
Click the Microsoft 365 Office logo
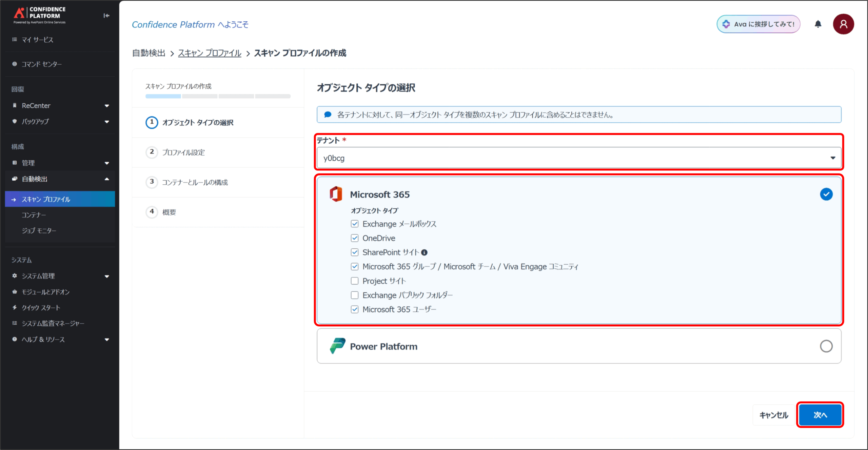click(x=336, y=194)
